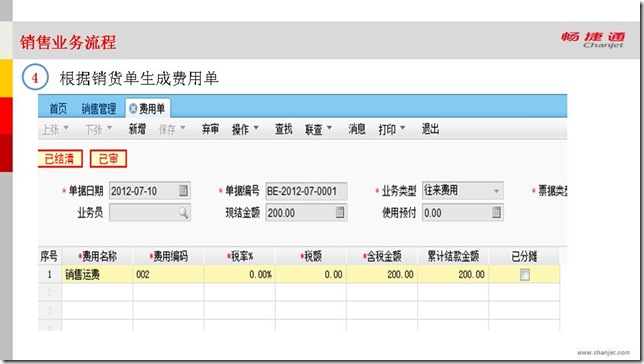The height and width of the screenshot is (364, 644).
Task: Click the 含税金额 column header
Action: pyautogui.click(x=382, y=256)
